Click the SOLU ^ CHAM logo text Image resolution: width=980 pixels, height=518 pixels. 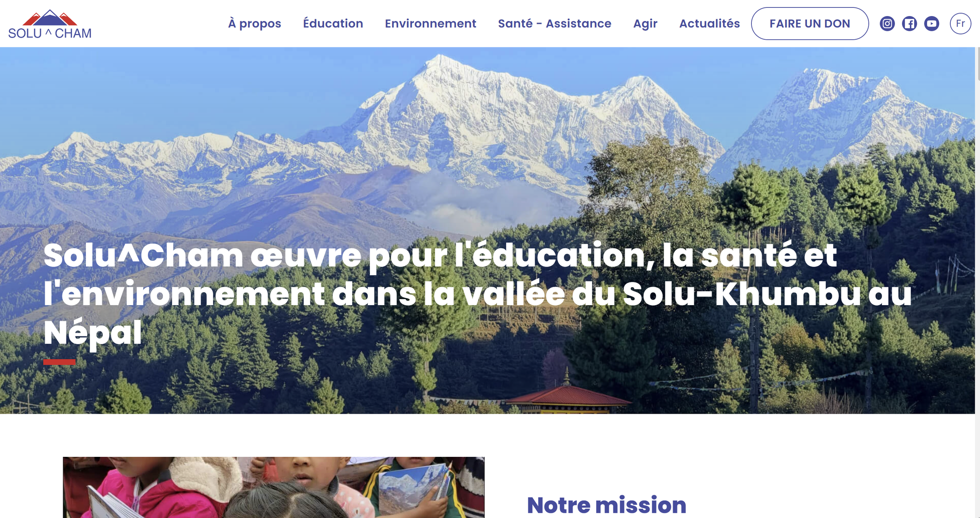[x=50, y=33]
